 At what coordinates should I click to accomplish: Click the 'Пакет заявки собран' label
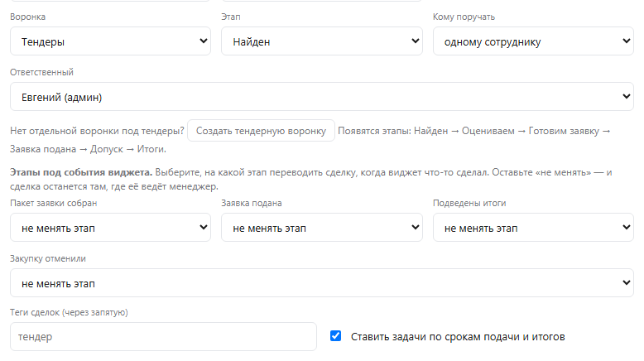[x=54, y=204]
